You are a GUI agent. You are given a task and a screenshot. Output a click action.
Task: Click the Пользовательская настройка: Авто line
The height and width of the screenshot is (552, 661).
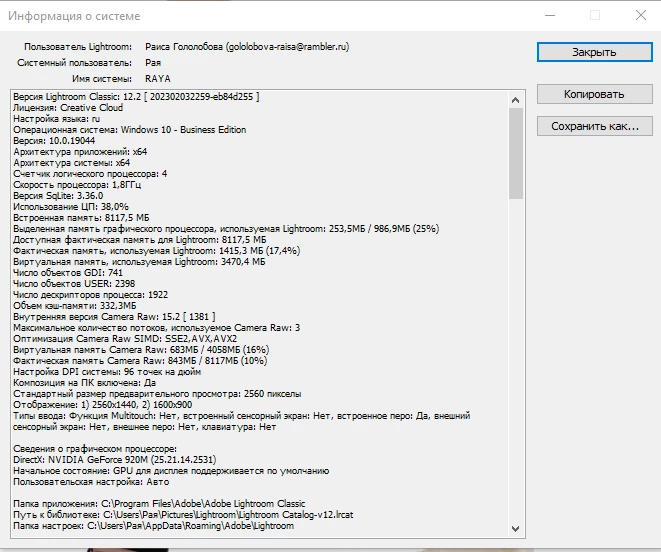pos(91,481)
